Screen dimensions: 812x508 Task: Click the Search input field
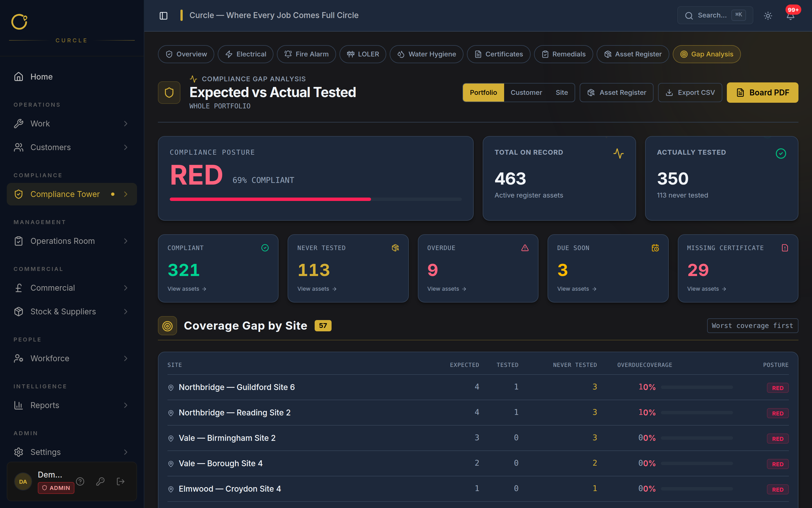[x=715, y=16]
